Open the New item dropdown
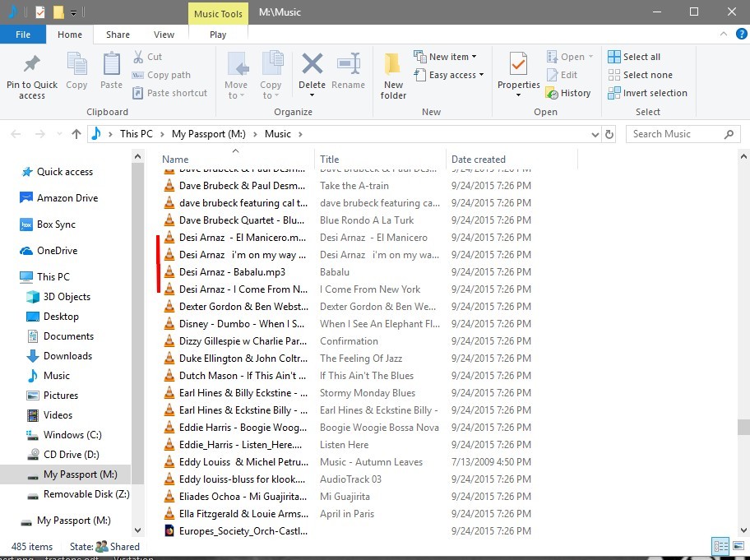The height and width of the screenshot is (560, 750). [446, 57]
